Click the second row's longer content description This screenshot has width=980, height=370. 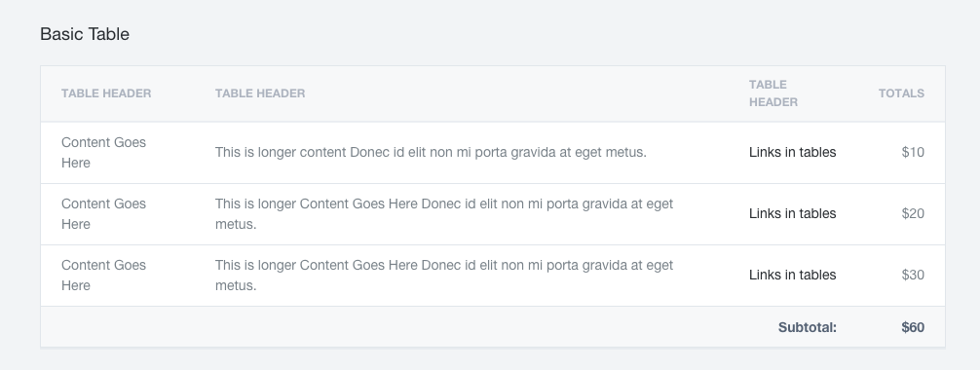(x=444, y=214)
